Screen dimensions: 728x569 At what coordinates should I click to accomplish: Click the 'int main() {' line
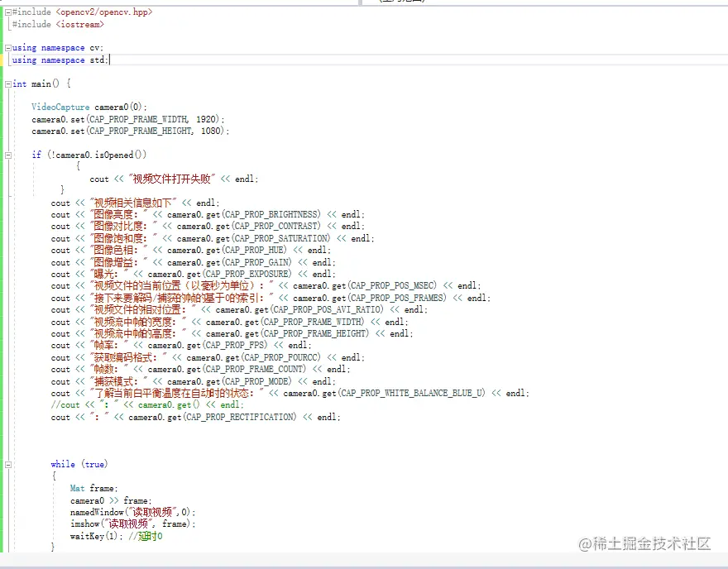[41, 84]
